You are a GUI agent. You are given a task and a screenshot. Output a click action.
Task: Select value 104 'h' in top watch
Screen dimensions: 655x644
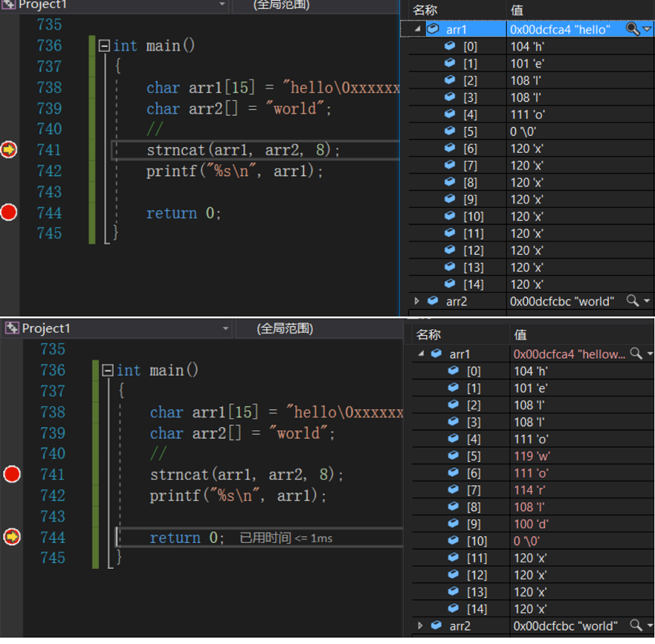527,46
